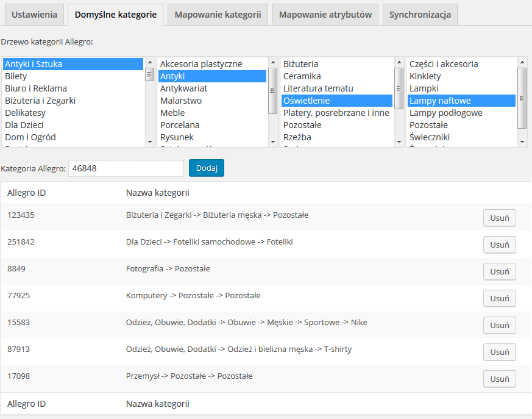Select Lampy naftowe item
This screenshot has height=419, width=532.
click(x=461, y=101)
